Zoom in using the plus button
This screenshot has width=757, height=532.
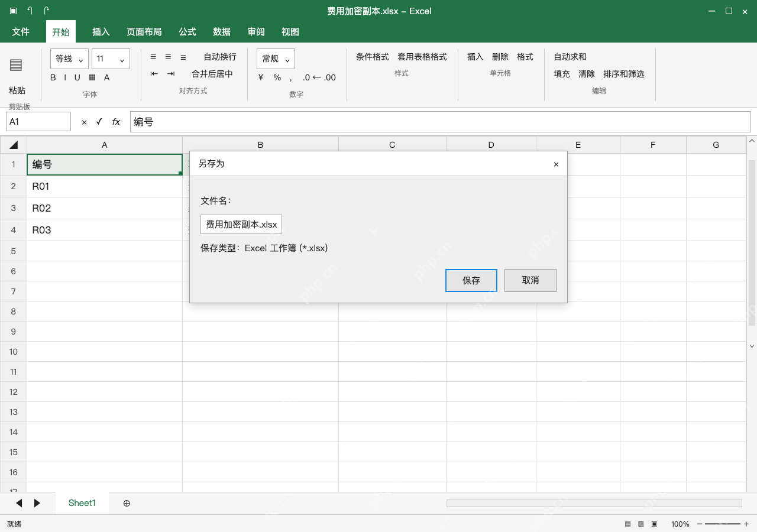coord(746,524)
